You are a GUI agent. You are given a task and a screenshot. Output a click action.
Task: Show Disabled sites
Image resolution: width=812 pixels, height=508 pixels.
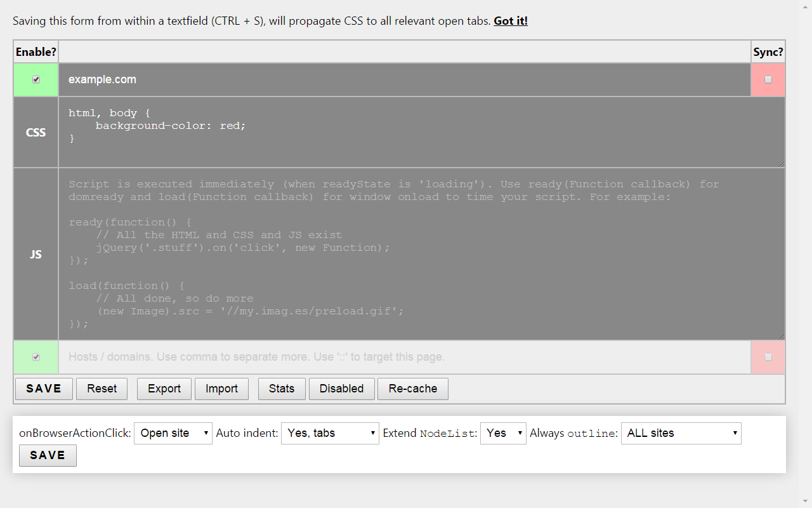click(341, 389)
